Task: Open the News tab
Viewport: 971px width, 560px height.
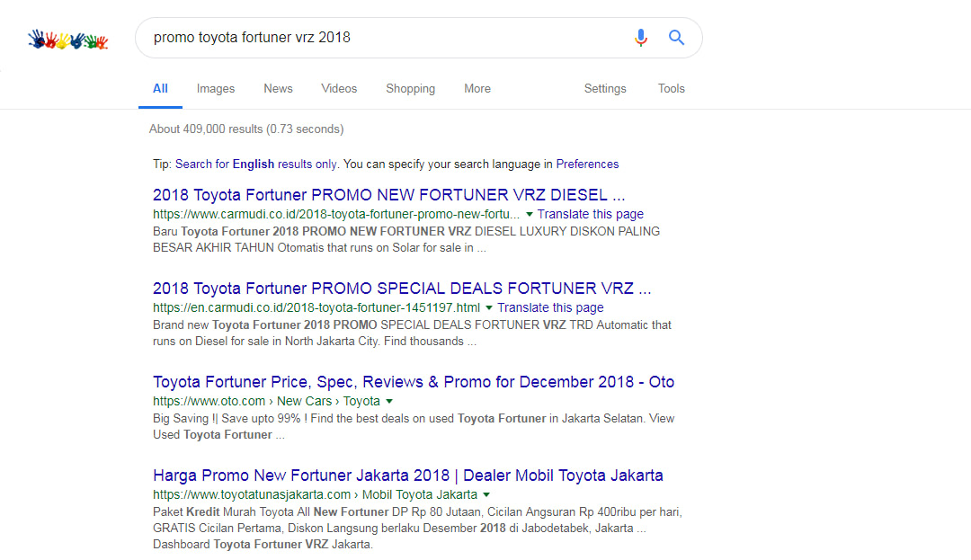Action: click(x=278, y=88)
